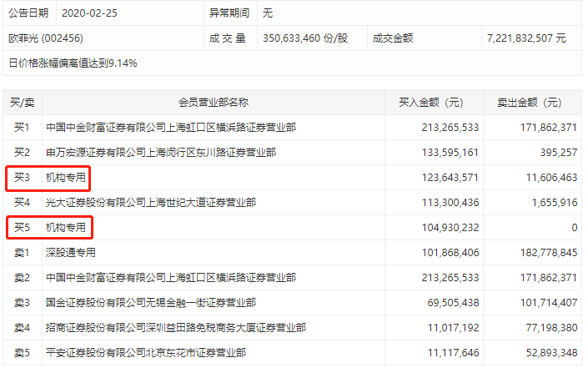Select the 买5 row label
This screenshot has height=368, width=588.
[22, 228]
